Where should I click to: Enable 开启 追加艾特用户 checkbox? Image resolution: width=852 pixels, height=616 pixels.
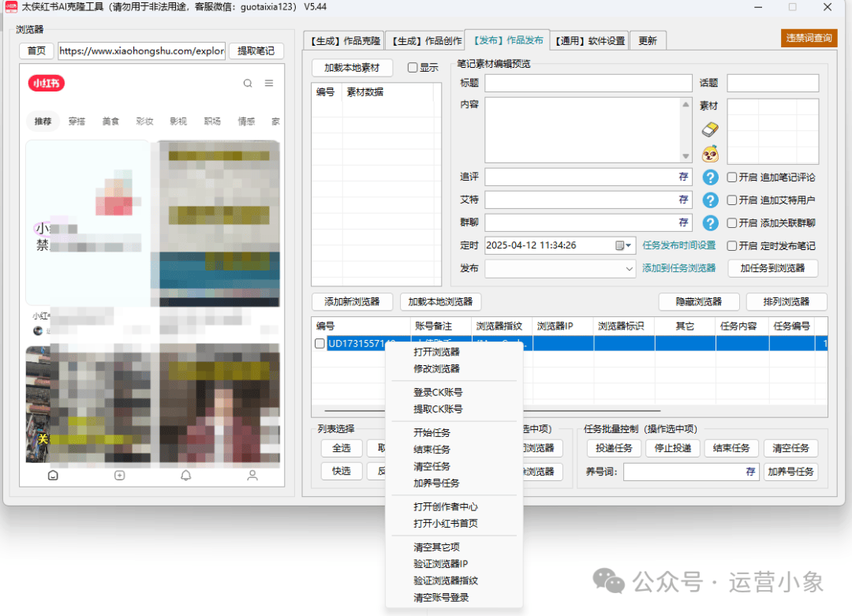click(x=732, y=200)
